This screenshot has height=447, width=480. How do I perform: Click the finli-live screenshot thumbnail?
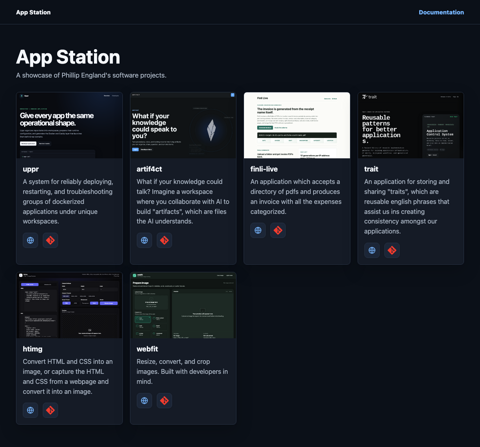click(297, 125)
